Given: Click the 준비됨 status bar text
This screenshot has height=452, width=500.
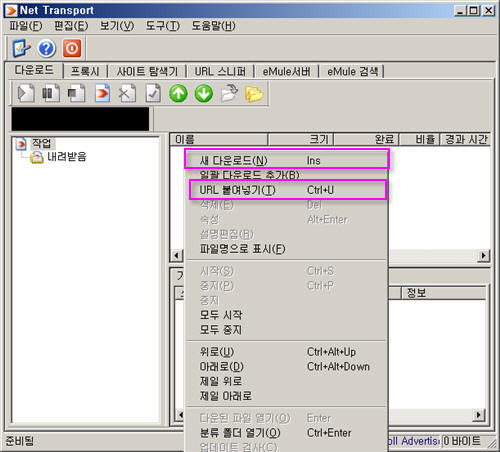Looking at the screenshot, I should 20,441.
